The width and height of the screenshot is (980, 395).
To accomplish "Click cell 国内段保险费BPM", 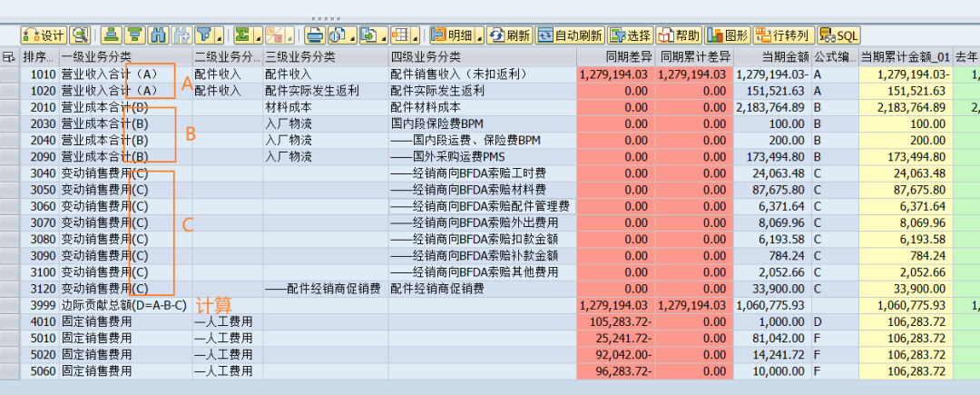I will (x=483, y=123).
